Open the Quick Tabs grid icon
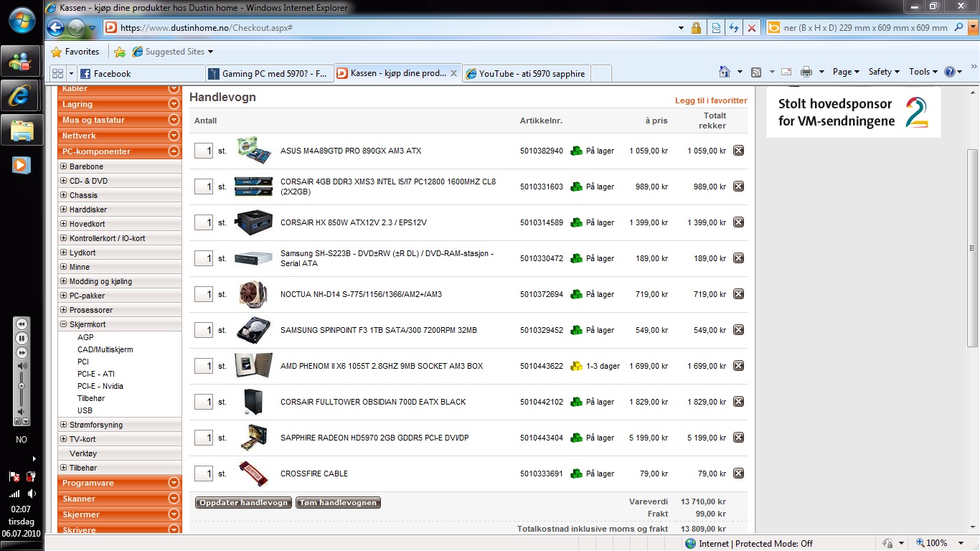980x551 pixels. tap(57, 73)
